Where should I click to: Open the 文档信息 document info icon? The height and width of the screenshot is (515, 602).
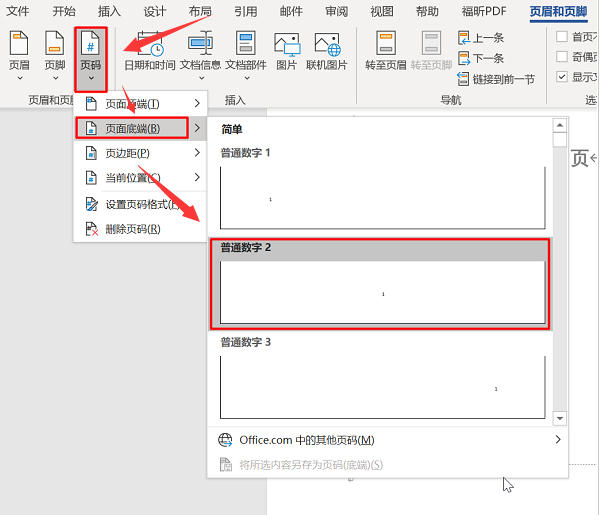tap(200, 43)
